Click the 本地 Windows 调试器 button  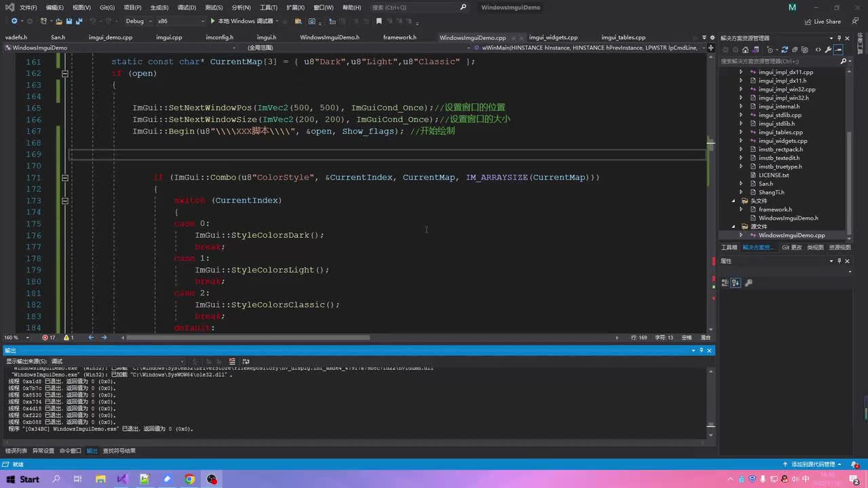[x=241, y=21]
